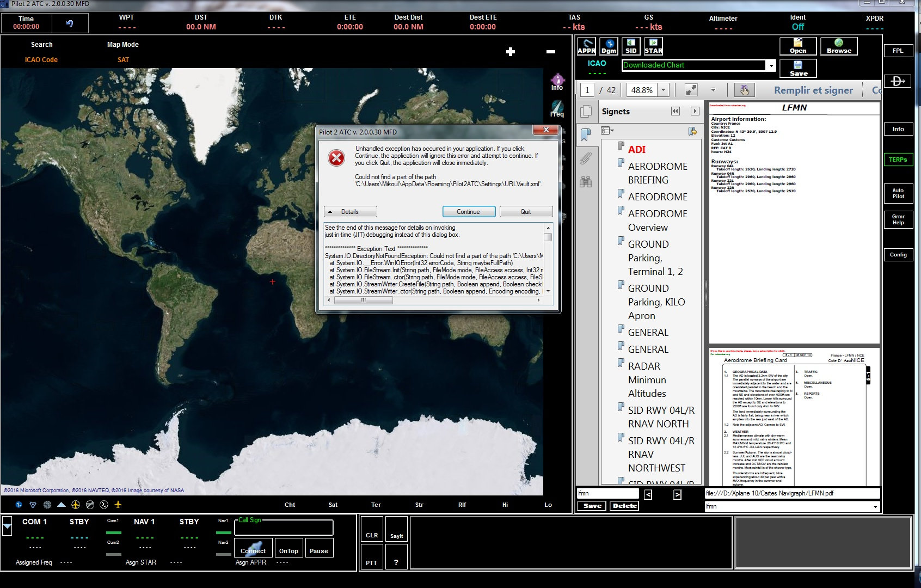Zoom in the map with the plus

pos(511,52)
